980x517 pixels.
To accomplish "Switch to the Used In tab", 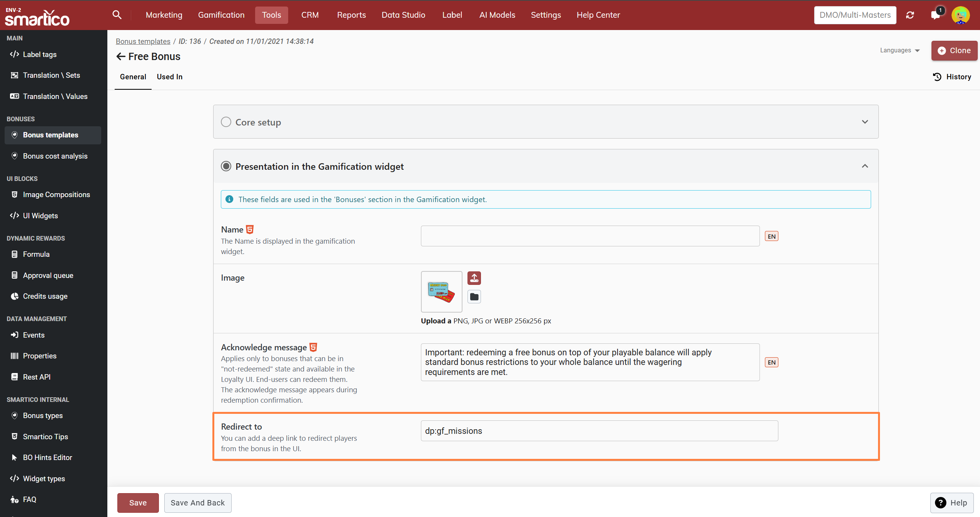I will click(x=169, y=77).
